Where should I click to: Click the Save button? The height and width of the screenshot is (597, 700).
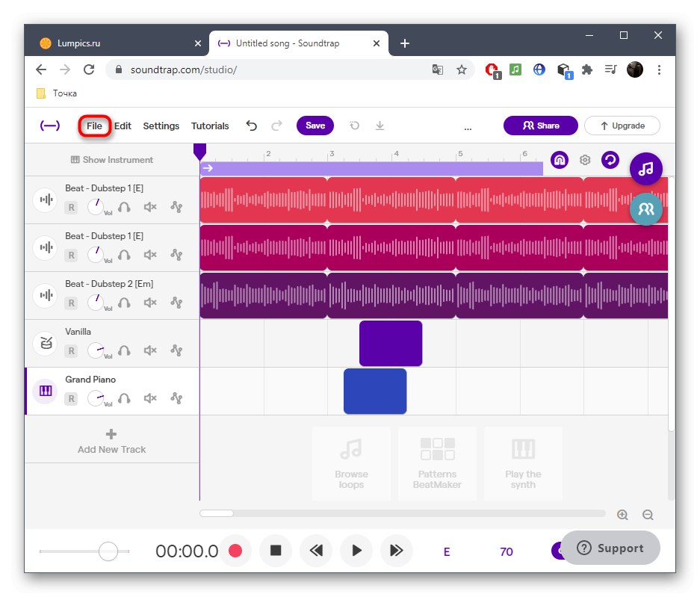(315, 126)
